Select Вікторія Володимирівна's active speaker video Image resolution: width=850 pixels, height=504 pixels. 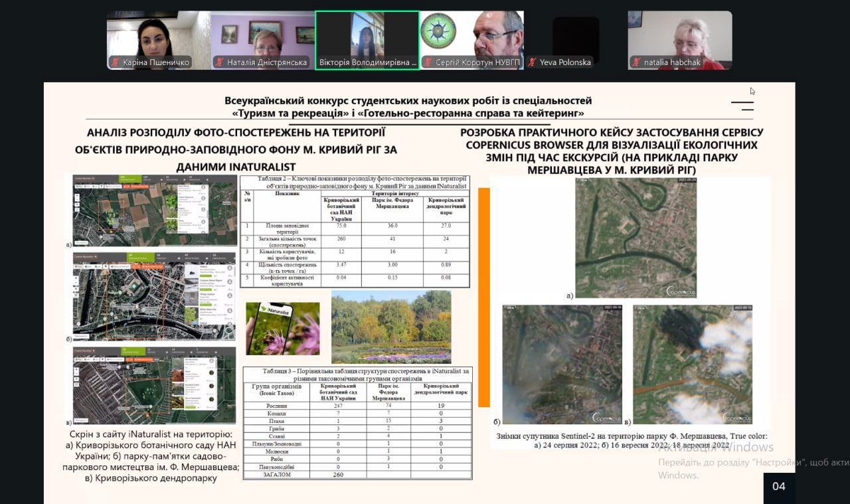click(x=367, y=40)
